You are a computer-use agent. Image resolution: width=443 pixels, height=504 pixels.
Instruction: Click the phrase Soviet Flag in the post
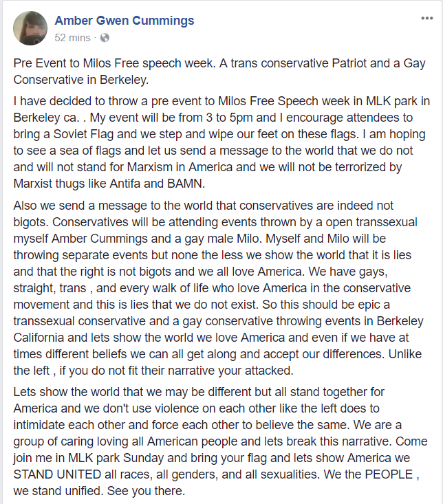pos(83,134)
